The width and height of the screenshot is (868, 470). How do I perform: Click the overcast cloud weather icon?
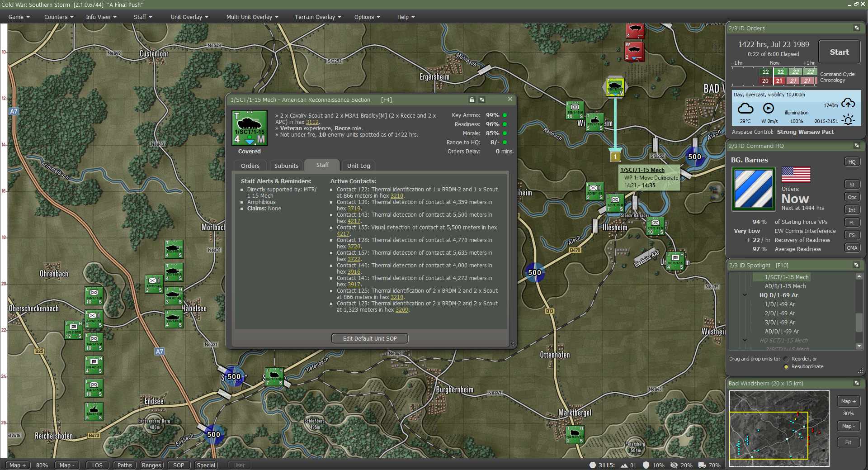click(x=745, y=109)
